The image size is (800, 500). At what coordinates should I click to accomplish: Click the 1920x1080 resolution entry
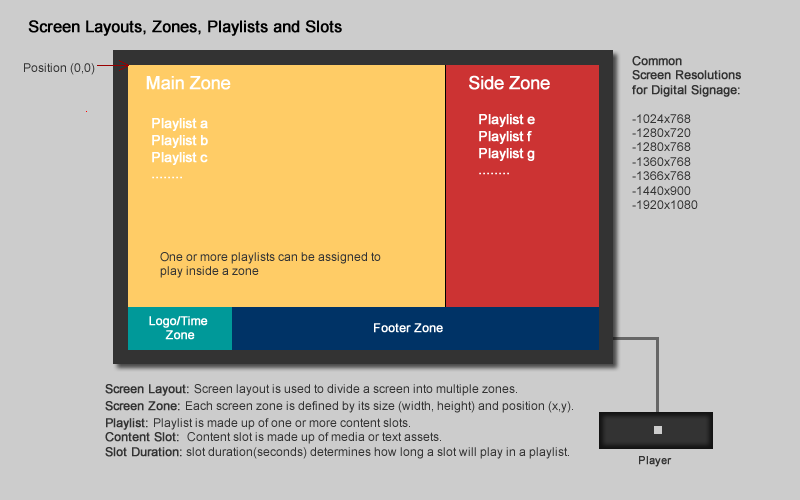665,205
